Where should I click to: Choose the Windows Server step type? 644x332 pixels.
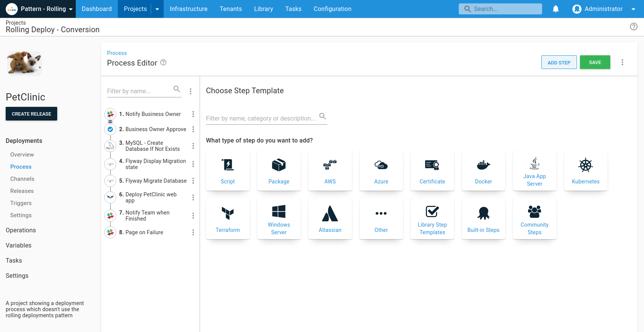pyautogui.click(x=279, y=219)
